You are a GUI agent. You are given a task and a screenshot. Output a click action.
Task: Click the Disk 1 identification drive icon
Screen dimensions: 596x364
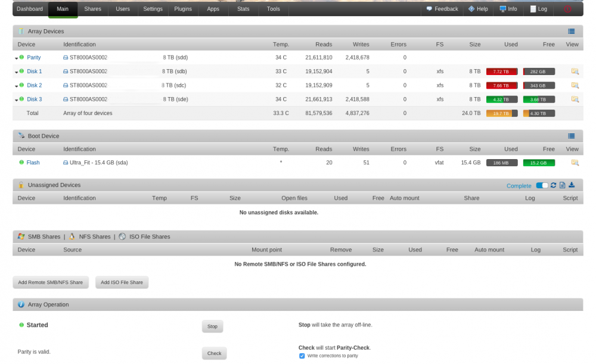tap(66, 71)
